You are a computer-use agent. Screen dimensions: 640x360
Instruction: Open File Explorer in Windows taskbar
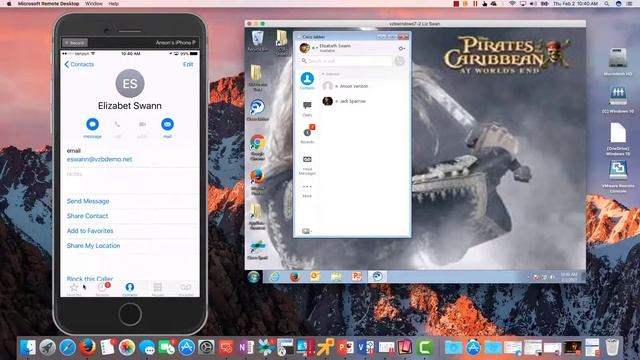coord(336,276)
